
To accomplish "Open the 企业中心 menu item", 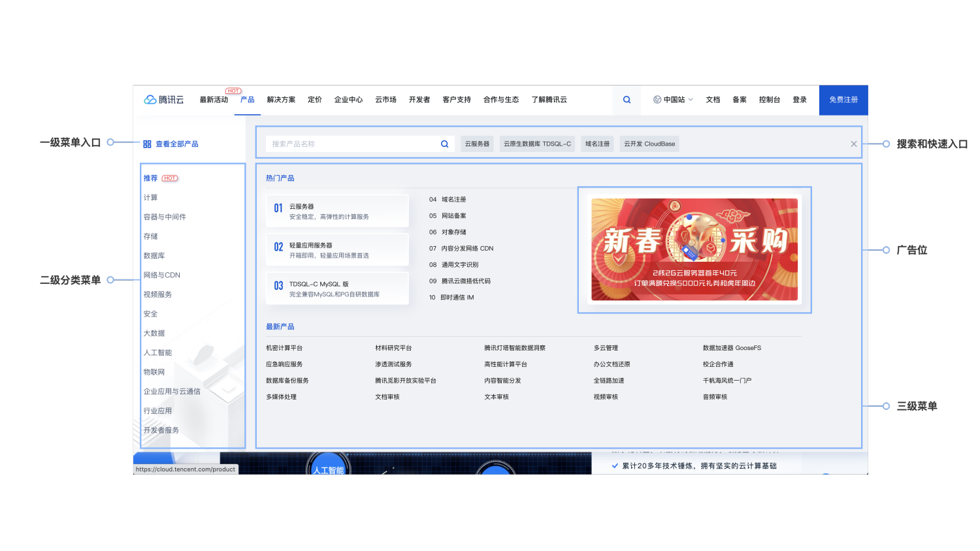I will tap(348, 100).
